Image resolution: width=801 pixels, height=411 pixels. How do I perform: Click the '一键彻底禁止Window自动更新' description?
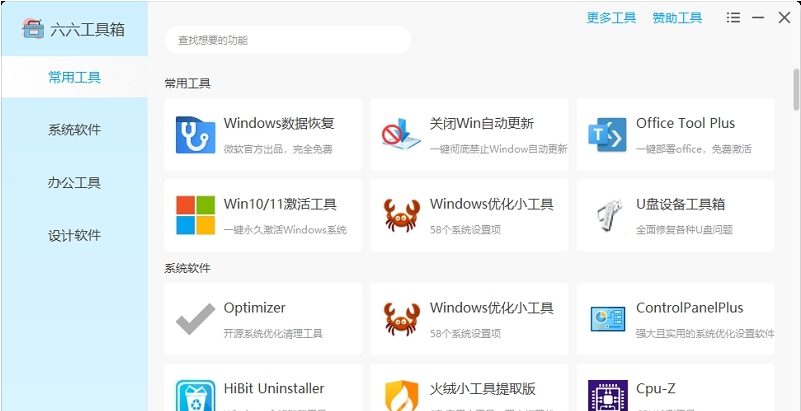[499, 150]
